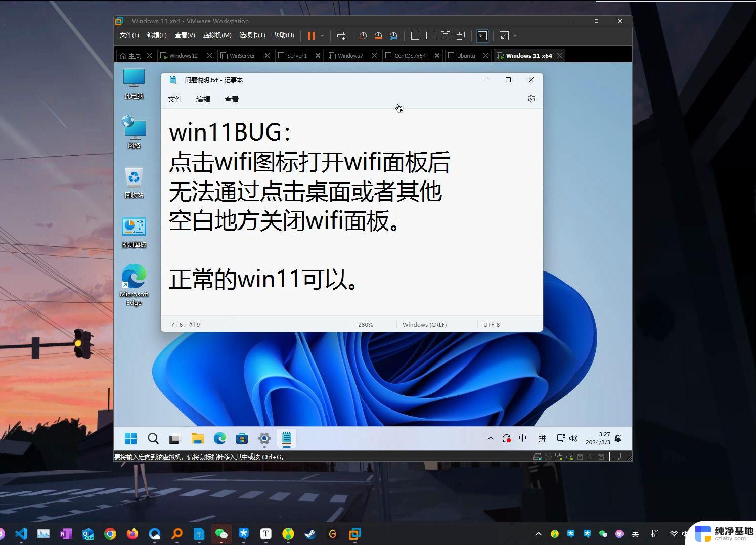The height and width of the screenshot is (545, 756).
Task: Open the network and volume tray in the VM
Action: 567,438
